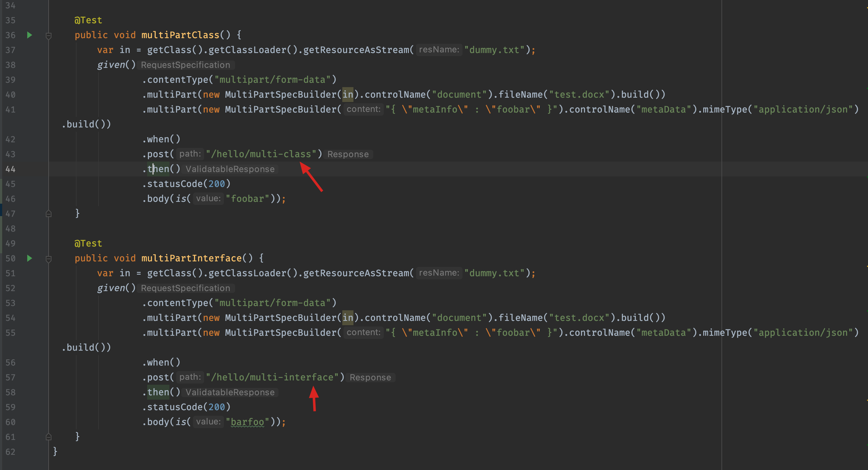
Task: Collapse the multiPartClass method fold marker
Action: coord(49,36)
